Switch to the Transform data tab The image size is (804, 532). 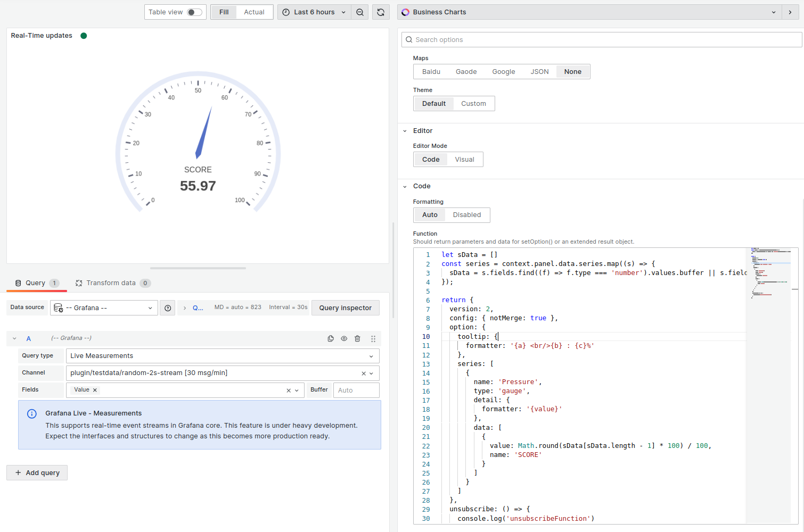[113, 282]
